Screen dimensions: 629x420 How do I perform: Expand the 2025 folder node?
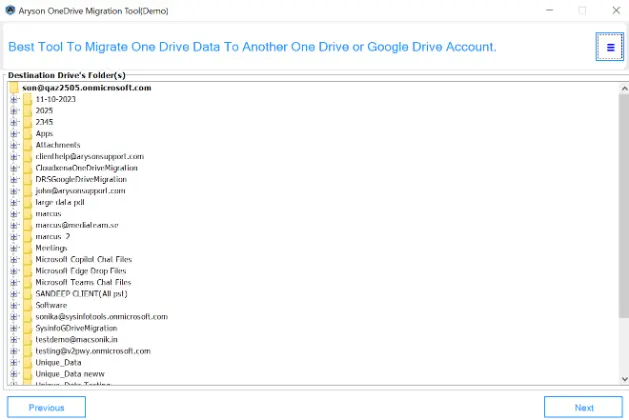click(x=14, y=111)
